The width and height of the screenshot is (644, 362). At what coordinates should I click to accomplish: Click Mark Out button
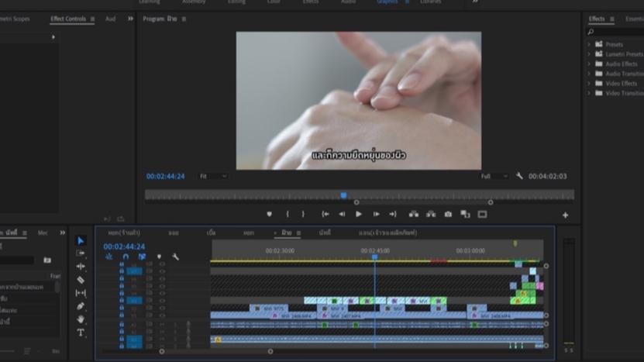tap(303, 214)
